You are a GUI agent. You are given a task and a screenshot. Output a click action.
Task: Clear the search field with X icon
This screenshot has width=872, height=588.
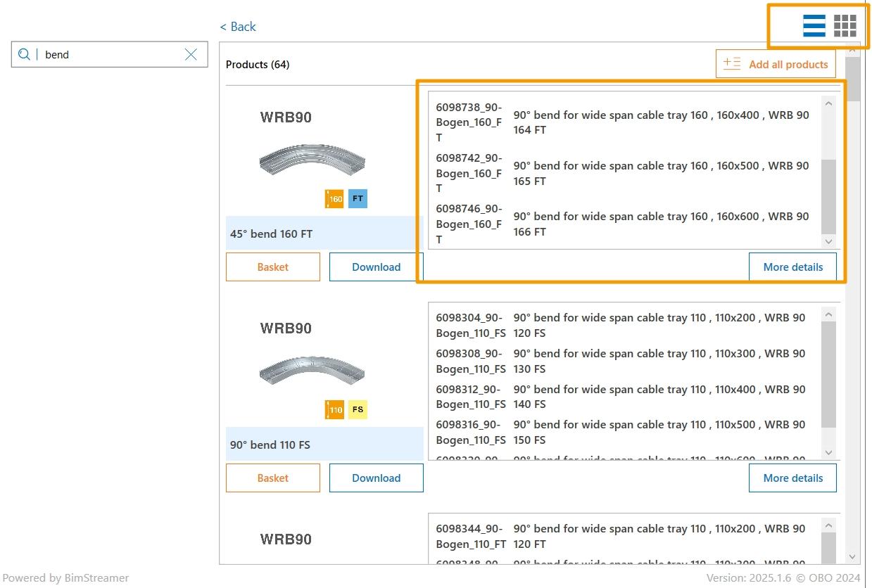click(x=191, y=55)
